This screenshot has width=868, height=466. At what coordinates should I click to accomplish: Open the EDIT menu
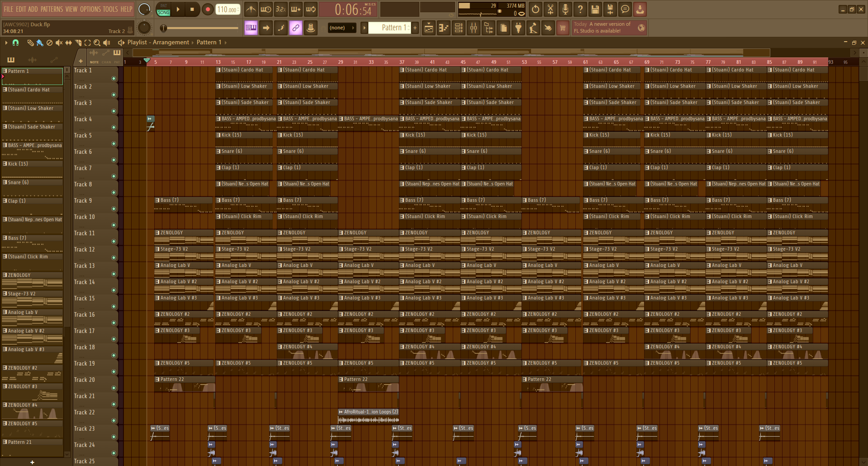click(x=21, y=9)
